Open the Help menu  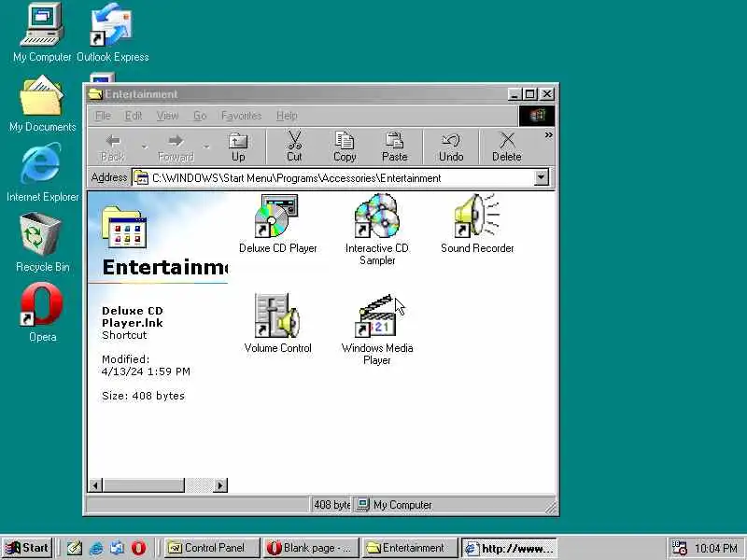[287, 116]
